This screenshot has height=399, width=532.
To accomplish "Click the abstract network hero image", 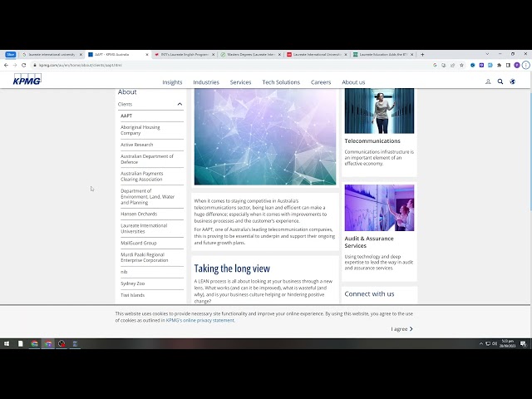I will pos(265,136).
